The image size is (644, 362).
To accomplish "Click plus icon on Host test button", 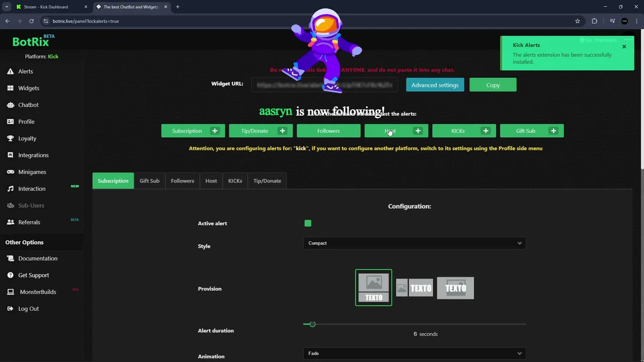I will click(x=418, y=131).
